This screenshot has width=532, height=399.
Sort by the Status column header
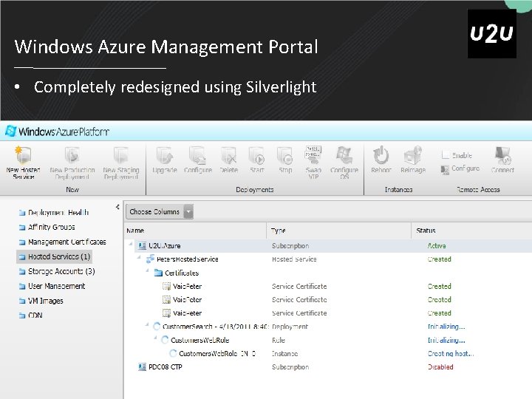click(x=471, y=231)
